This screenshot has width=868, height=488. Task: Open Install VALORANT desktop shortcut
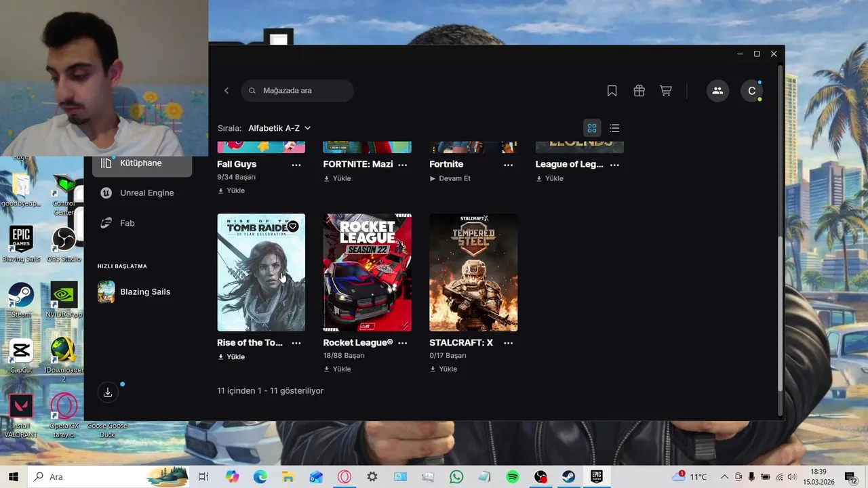click(21, 415)
